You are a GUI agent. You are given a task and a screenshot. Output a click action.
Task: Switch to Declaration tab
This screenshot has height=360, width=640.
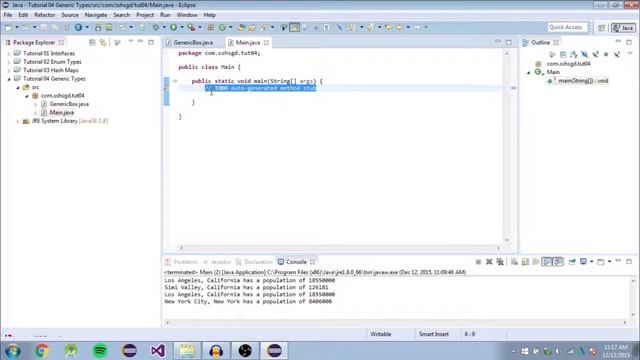tap(254, 262)
